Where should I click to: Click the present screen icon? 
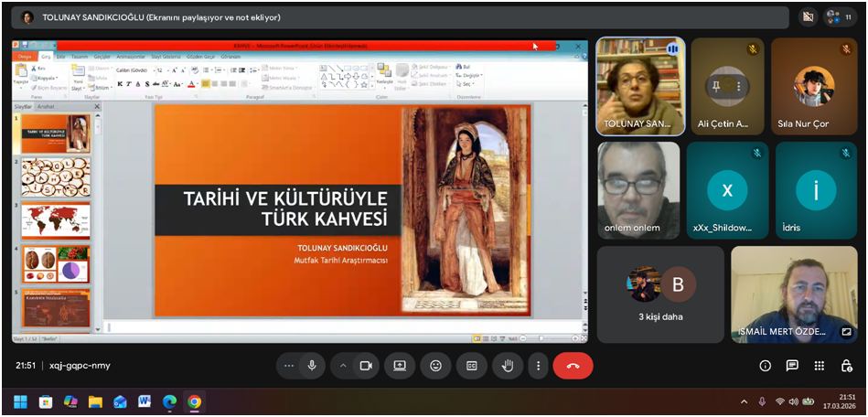pos(400,366)
